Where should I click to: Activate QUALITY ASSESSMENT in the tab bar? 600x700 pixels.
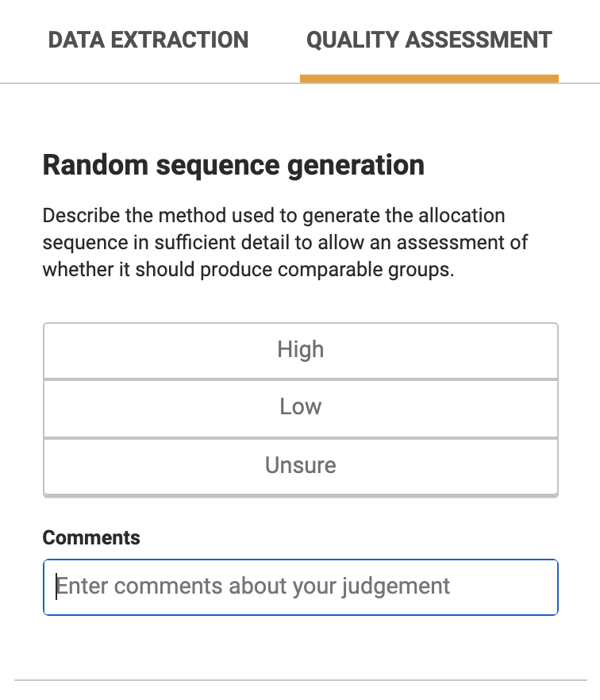tap(429, 40)
